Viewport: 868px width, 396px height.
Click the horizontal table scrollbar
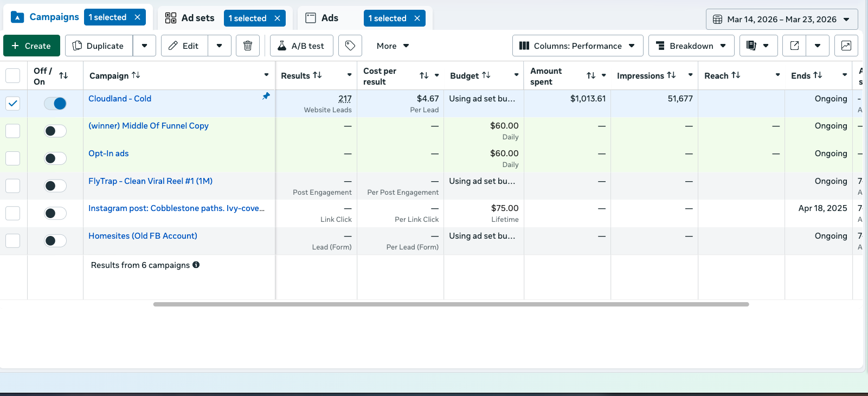pos(451,304)
